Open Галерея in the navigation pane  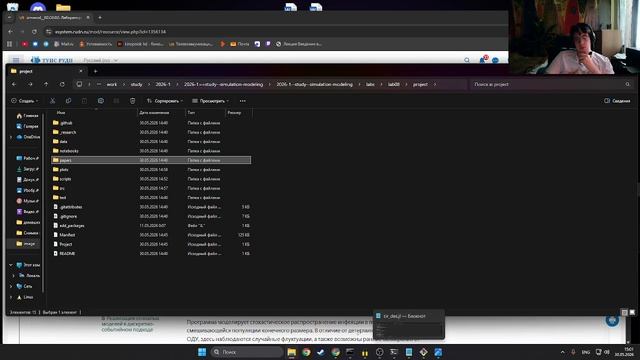(x=27, y=127)
